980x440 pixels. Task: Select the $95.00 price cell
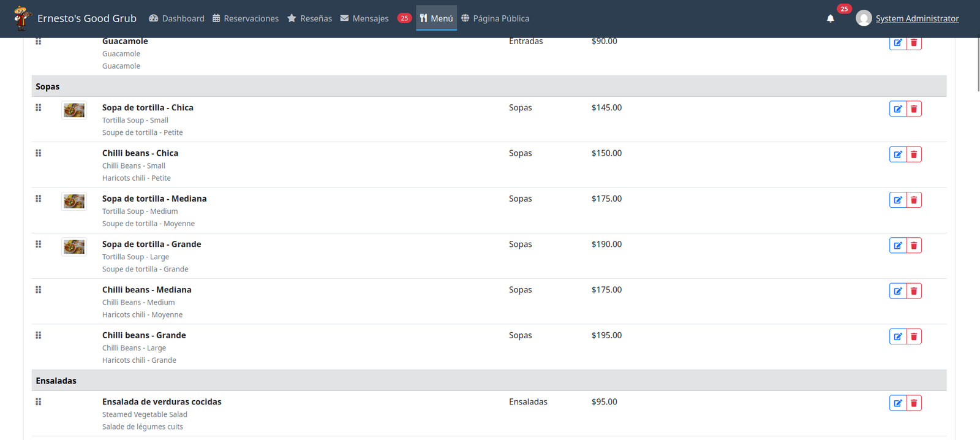[x=604, y=402]
